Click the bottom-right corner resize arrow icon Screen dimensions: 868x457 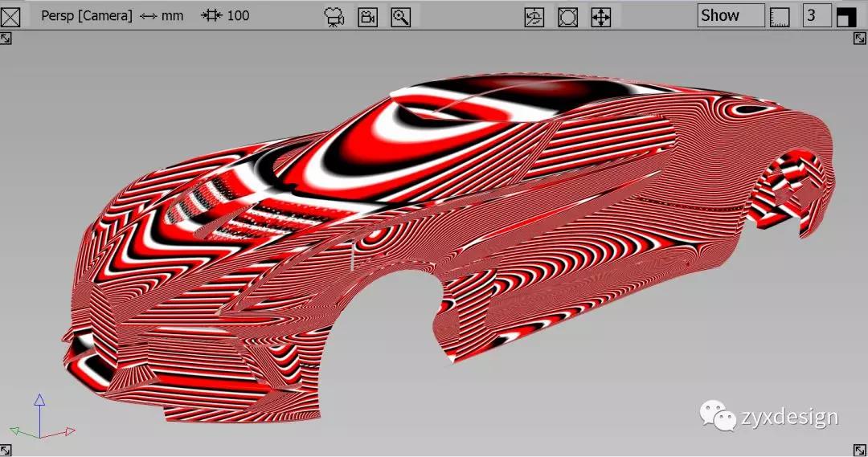click(x=860, y=450)
